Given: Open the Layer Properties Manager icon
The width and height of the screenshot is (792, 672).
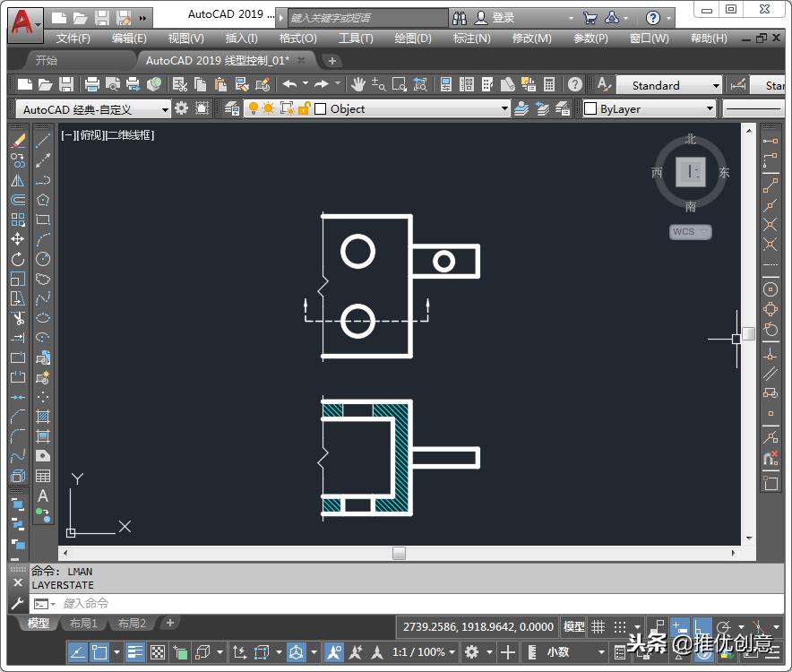Looking at the screenshot, I should point(233,108).
